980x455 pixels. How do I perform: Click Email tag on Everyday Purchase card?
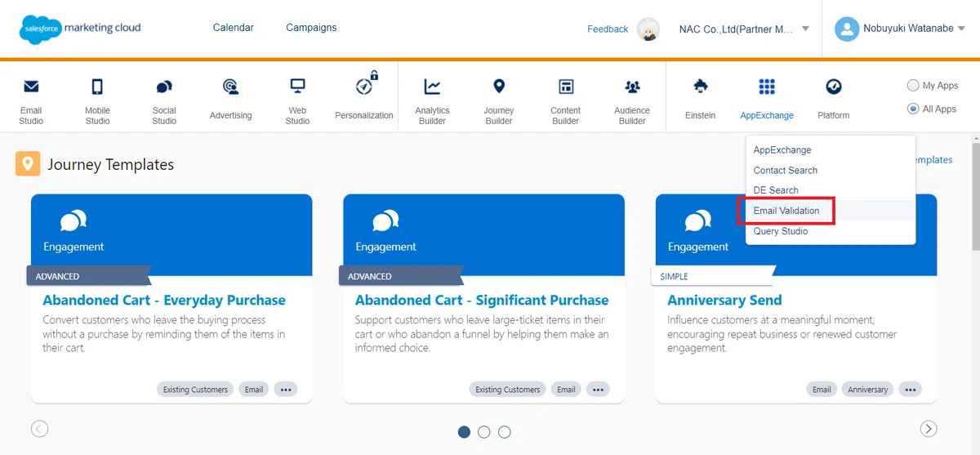coord(254,390)
